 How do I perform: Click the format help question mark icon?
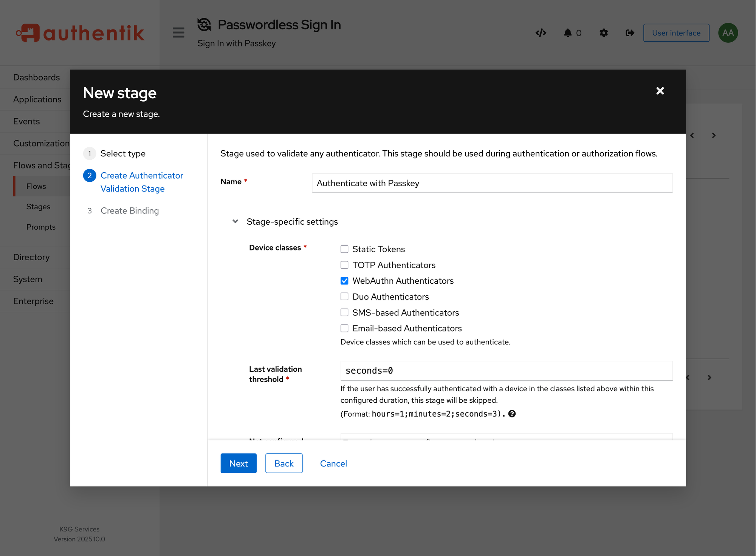point(512,414)
